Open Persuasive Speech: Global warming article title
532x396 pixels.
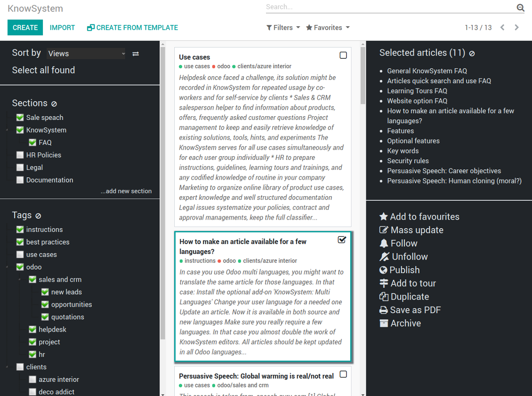(256, 376)
